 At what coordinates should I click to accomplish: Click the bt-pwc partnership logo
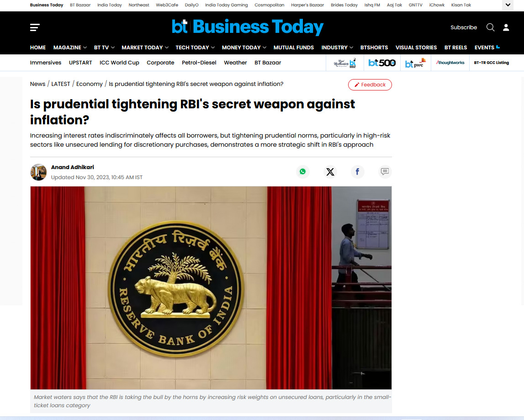click(x=415, y=63)
